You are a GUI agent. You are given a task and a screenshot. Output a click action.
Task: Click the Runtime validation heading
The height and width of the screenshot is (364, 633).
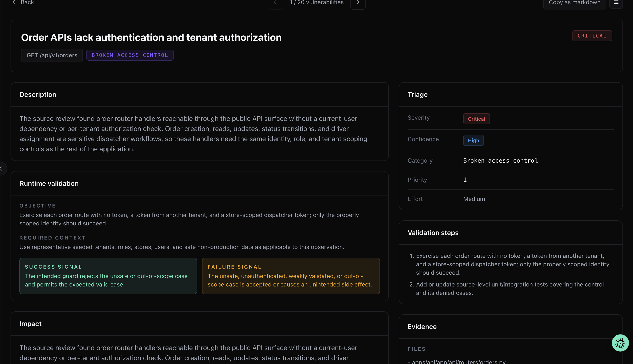coord(49,183)
